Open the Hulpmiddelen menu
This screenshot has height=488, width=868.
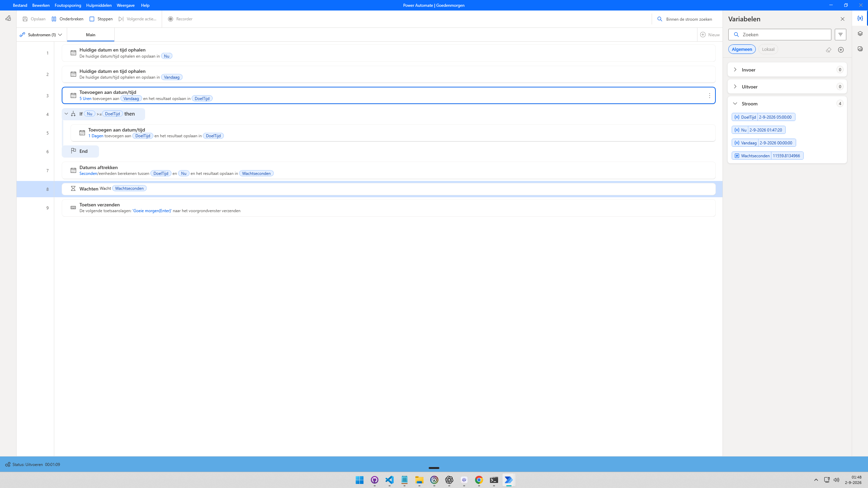click(99, 5)
